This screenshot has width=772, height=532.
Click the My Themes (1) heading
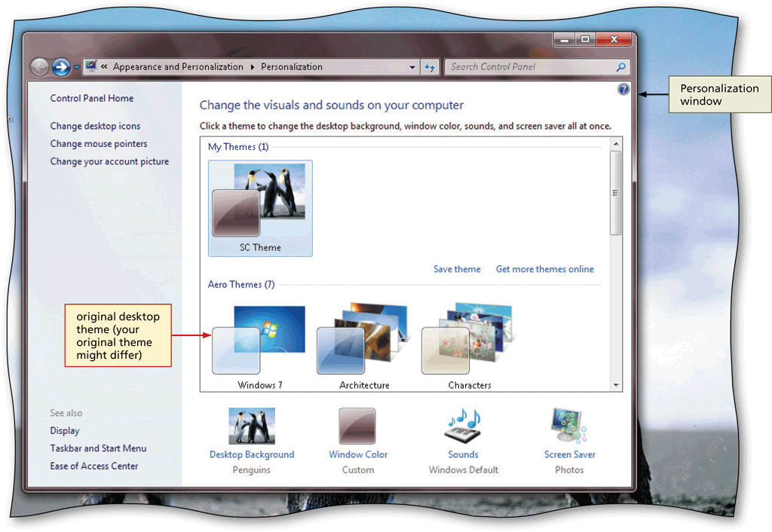point(238,147)
